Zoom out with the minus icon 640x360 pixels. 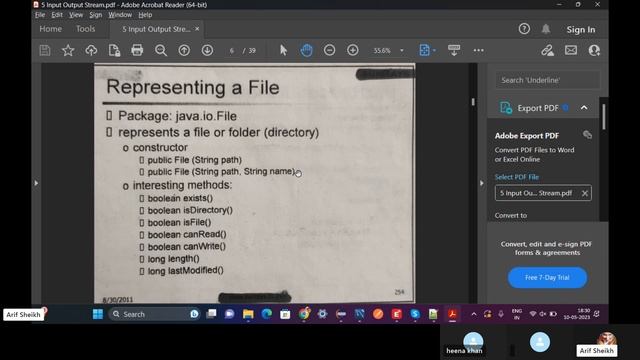click(x=329, y=50)
